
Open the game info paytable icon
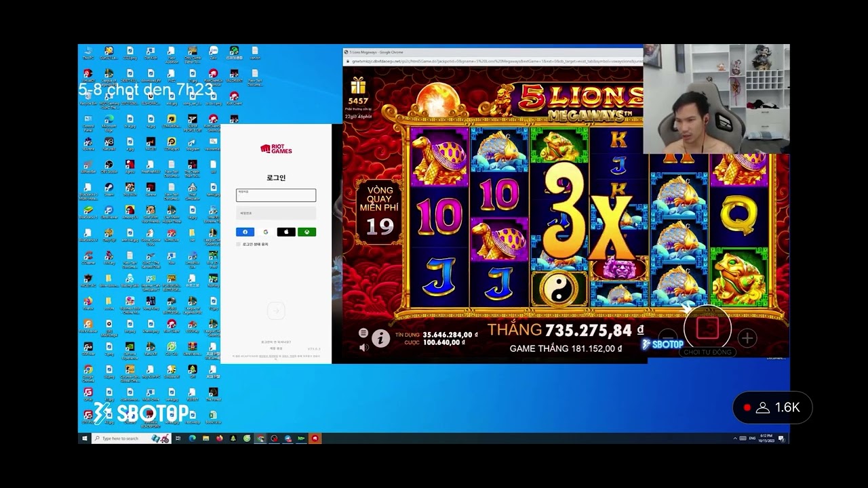[x=380, y=338]
